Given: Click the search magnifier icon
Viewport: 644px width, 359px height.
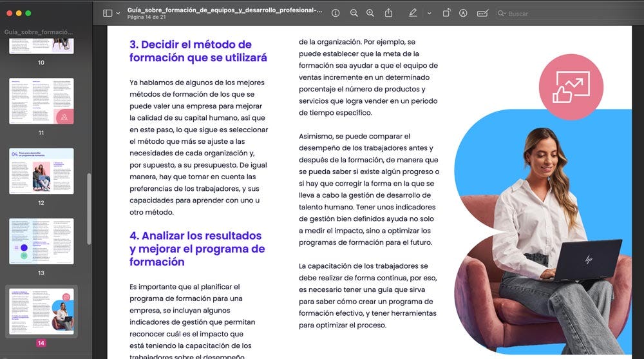Looking at the screenshot, I should pyautogui.click(x=502, y=14).
